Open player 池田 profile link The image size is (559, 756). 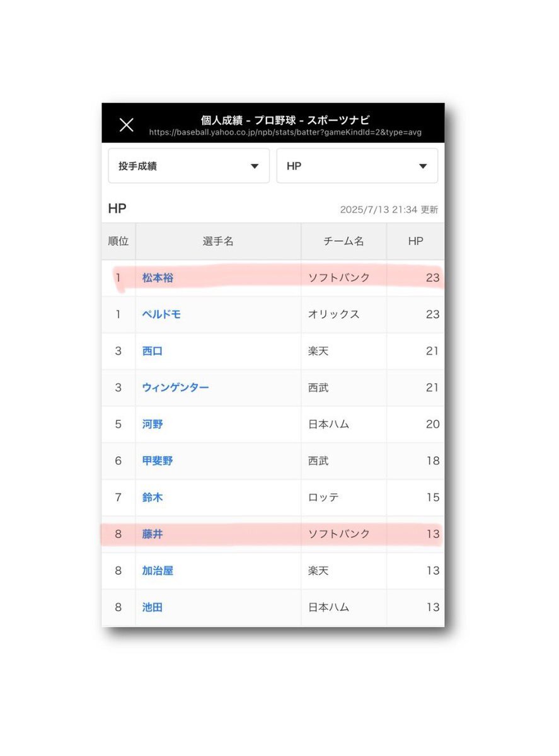pos(153,607)
